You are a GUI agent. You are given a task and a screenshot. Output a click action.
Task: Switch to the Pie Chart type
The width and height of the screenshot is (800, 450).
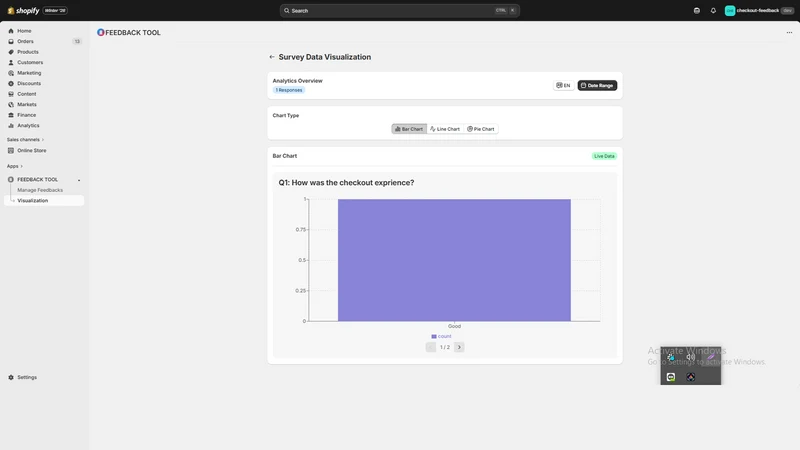481,129
